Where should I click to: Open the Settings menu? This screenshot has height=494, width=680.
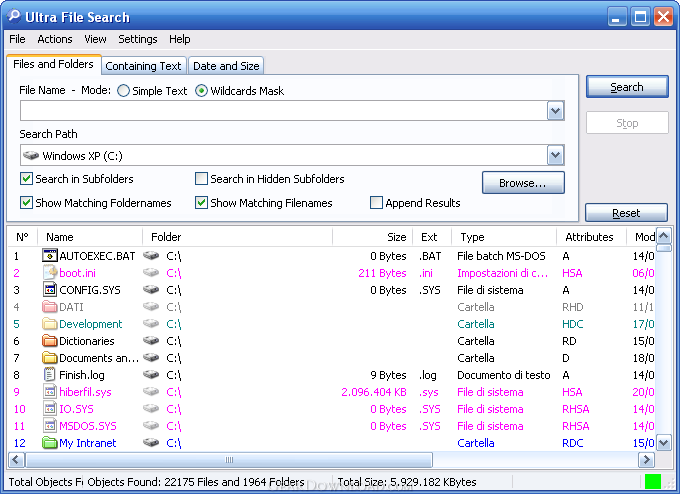[x=138, y=39]
